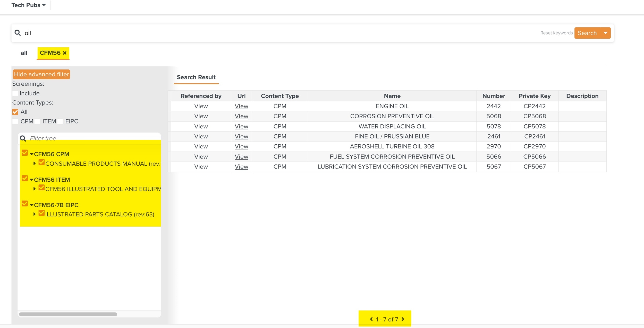Screen dimensions: 644x328
Task: Expand ILLUSTRATED PARTS CATALOG node
Action: 35,214
